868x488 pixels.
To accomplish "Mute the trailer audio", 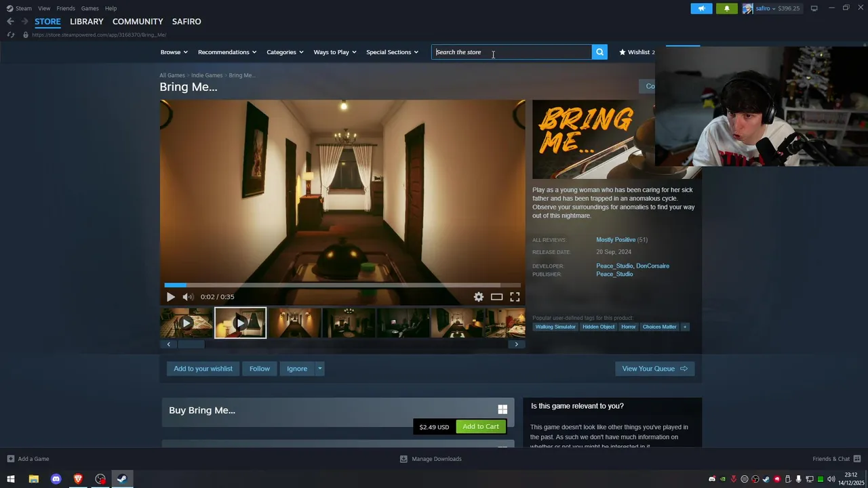I will tap(188, 297).
